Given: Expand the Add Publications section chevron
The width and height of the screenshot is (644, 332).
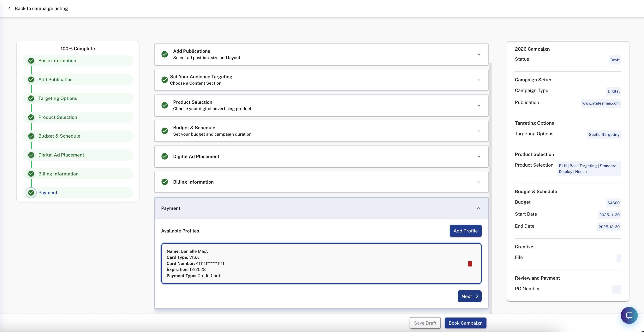Looking at the screenshot, I should point(479,54).
